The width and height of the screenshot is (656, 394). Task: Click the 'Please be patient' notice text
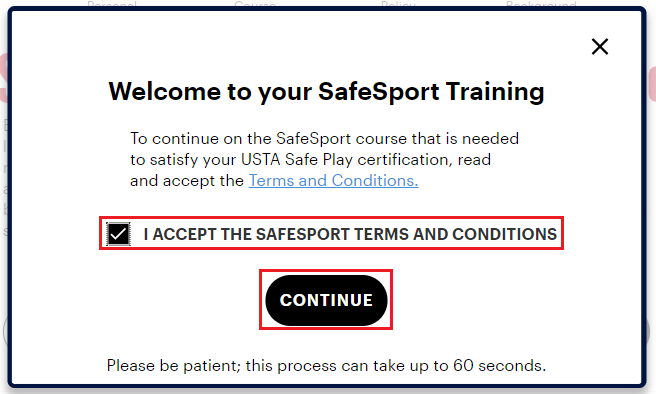coord(326,366)
